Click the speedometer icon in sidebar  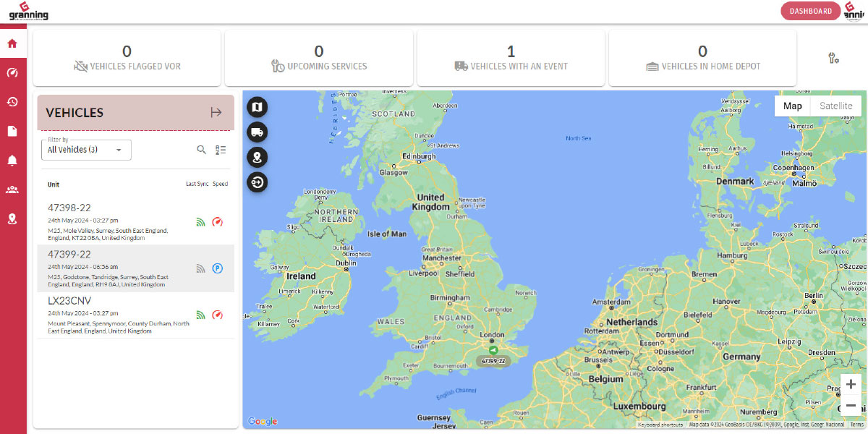[12, 72]
